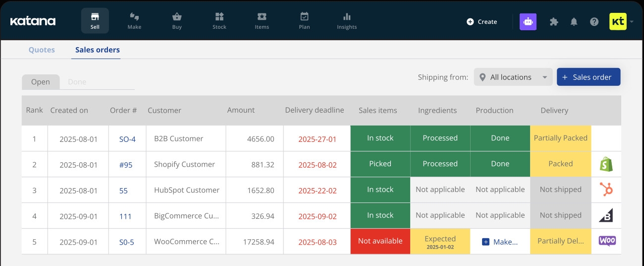Expand the kt account menu arrow
Screen dimensions: 644x266
click(632, 22)
